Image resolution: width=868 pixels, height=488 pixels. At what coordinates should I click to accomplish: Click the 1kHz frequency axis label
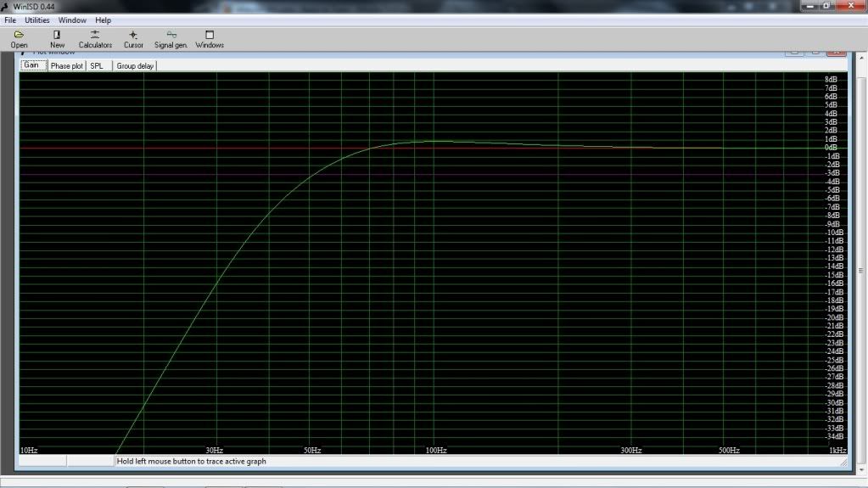point(837,451)
